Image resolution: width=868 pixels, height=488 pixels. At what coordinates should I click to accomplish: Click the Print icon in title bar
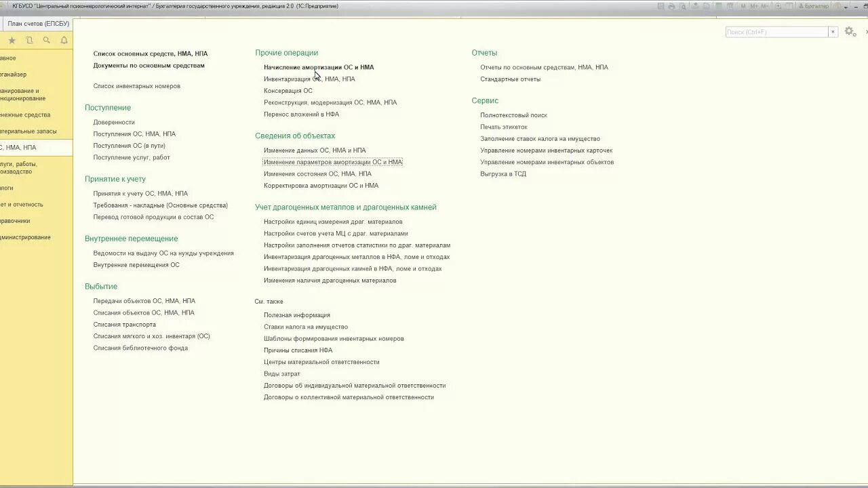(671, 6)
